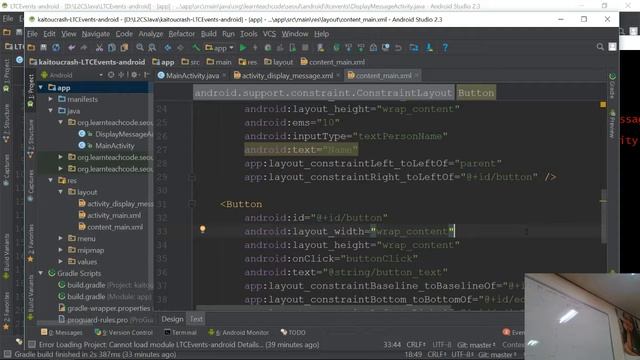Expand the mipmap folder

point(60,250)
